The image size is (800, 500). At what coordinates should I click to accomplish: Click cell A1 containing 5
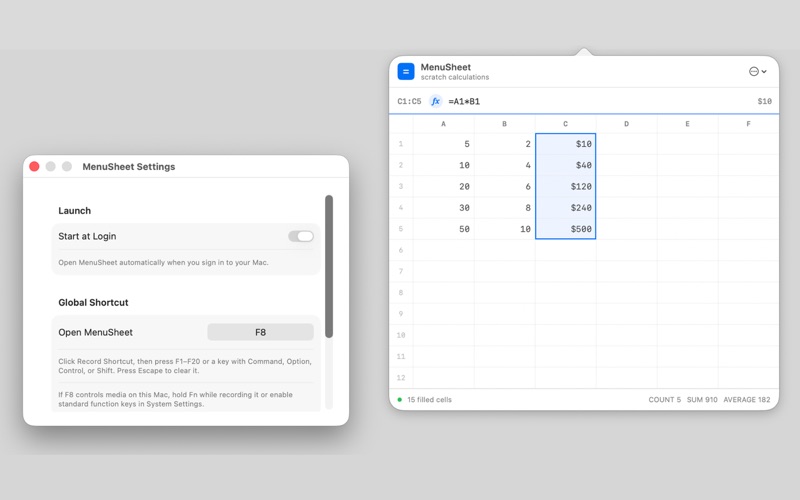click(x=443, y=144)
